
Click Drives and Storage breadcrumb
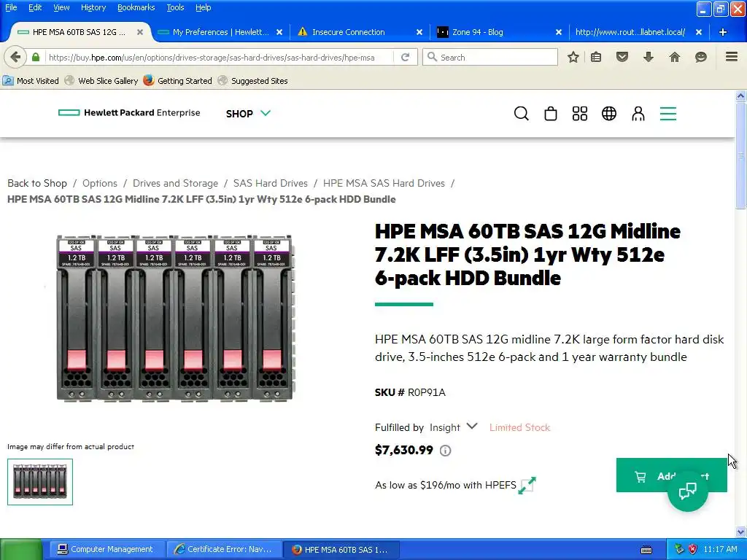coord(175,183)
